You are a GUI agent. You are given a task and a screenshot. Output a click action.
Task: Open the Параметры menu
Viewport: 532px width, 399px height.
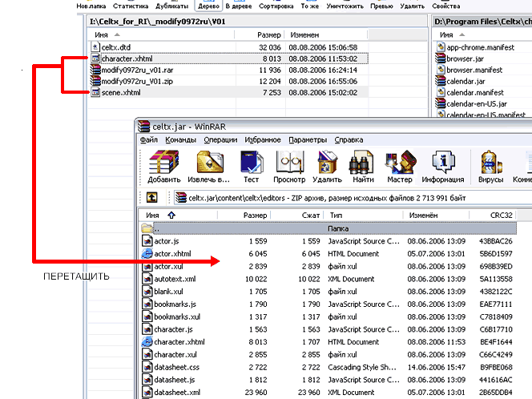(x=308, y=139)
